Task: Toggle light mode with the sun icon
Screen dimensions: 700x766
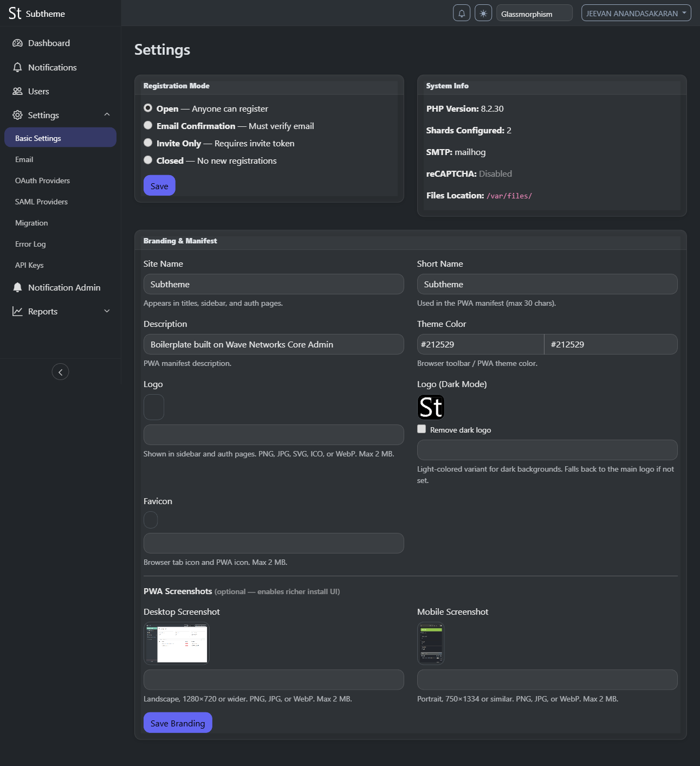Action: (483, 13)
